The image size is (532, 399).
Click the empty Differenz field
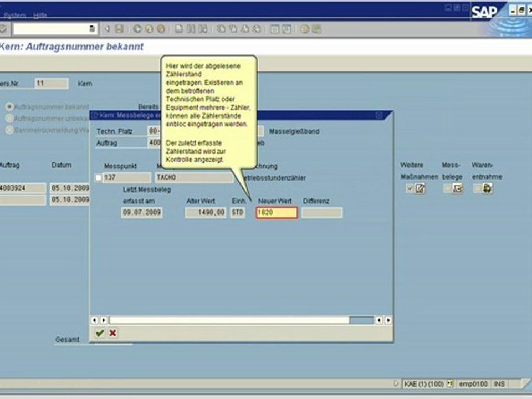click(x=322, y=213)
